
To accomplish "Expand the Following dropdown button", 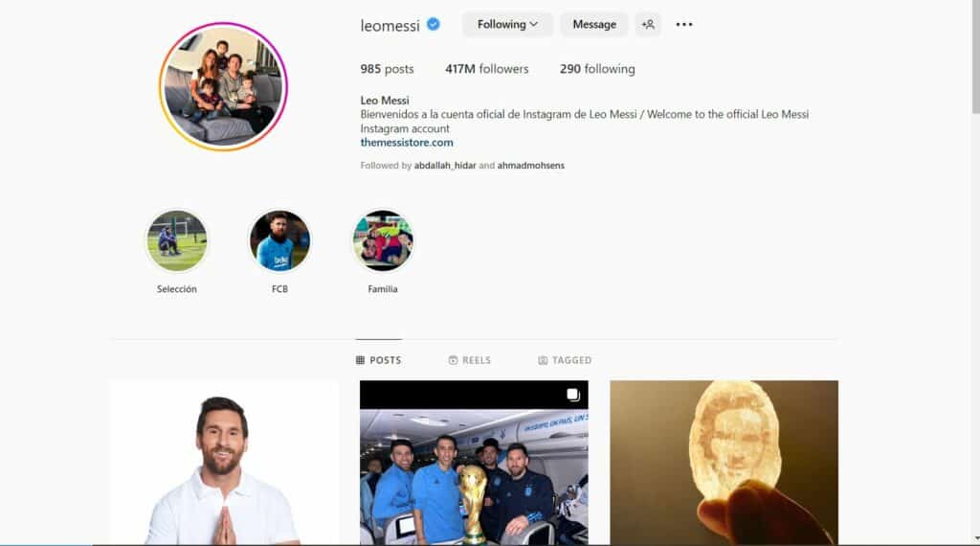I will coord(507,24).
